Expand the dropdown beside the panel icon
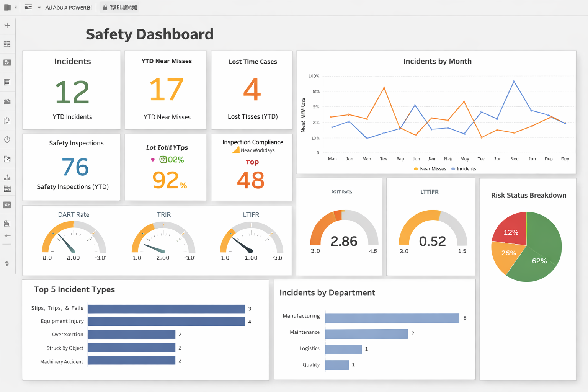This screenshot has height=392, width=588. pyautogui.click(x=16, y=7)
